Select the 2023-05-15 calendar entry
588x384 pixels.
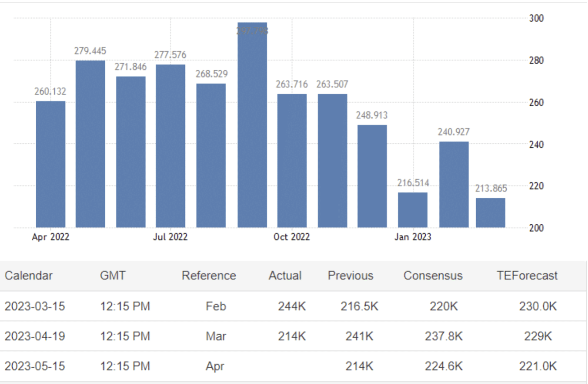coord(35,366)
